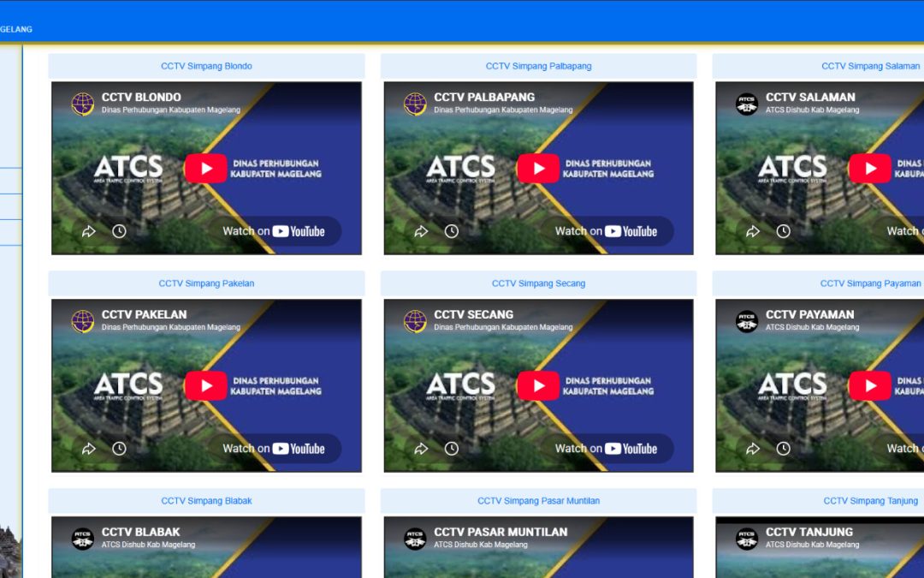Open the channel avatar on CCTV Pakelan

point(82,321)
